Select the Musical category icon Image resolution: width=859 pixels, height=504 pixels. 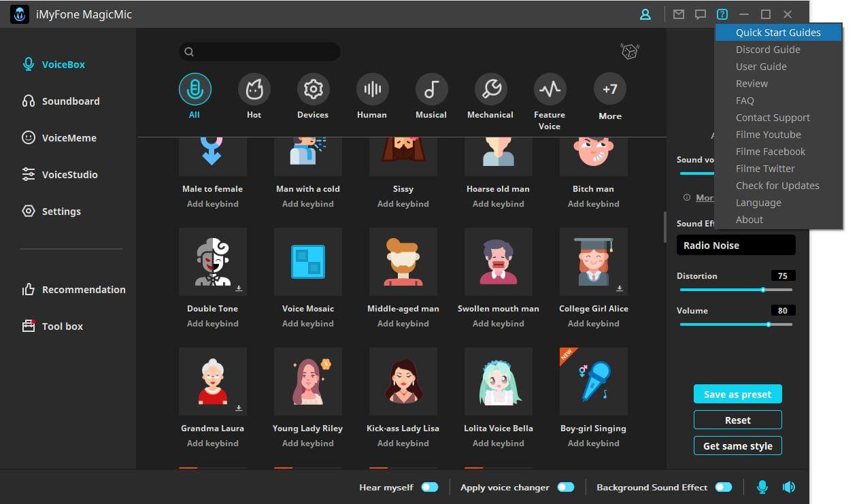click(431, 88)
